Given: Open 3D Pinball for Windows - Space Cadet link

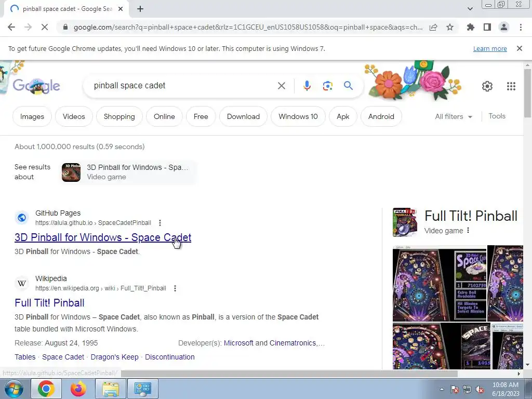Looking at the screenshot, I should pos(103,237).
